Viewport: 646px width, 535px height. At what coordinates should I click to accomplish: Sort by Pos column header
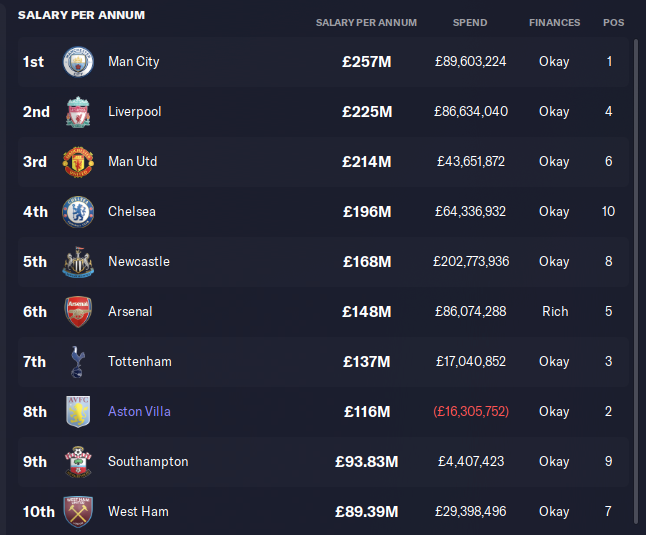click(613, 22)
